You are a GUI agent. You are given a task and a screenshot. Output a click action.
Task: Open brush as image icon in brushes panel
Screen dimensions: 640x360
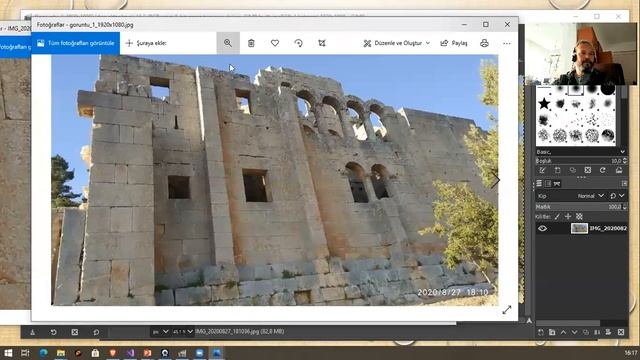pos(619,170)
